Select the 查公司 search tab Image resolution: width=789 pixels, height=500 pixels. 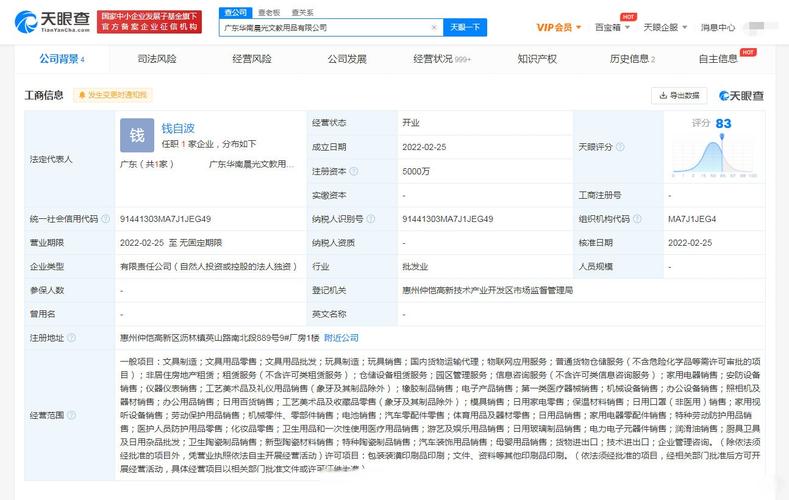(235, 13)
